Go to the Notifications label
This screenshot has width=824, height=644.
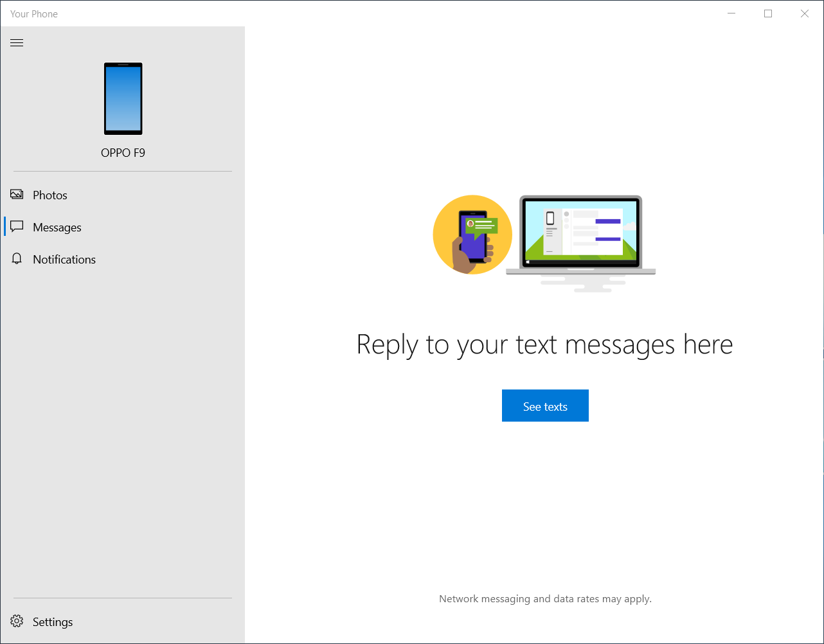tap(64, 260)
